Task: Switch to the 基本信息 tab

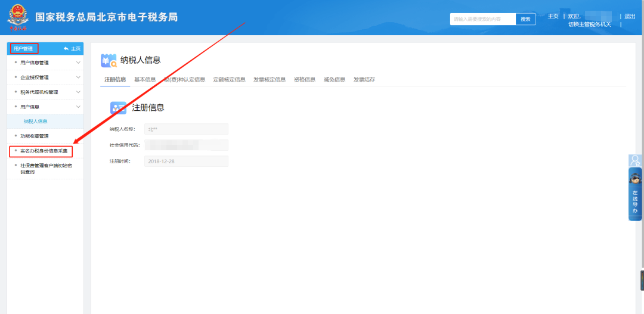Action: (x=145, y=79)
